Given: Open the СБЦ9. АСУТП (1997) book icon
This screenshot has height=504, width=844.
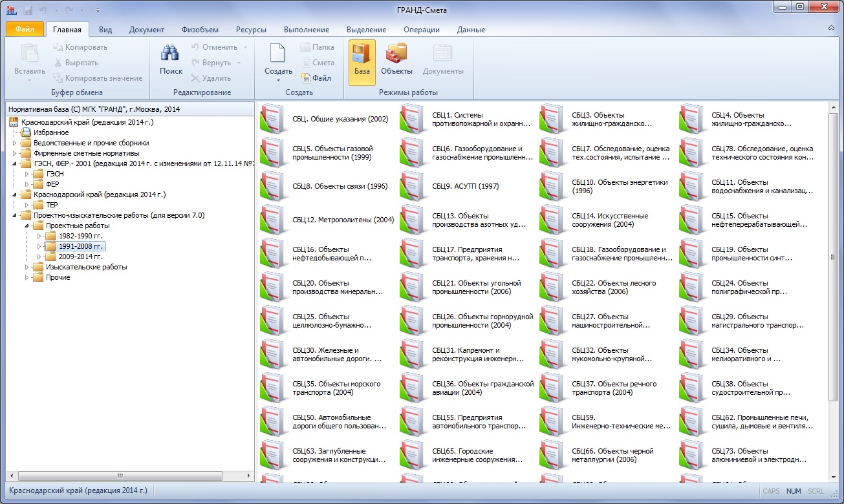Looking at the screenshot, I should (x=412, y=186).
